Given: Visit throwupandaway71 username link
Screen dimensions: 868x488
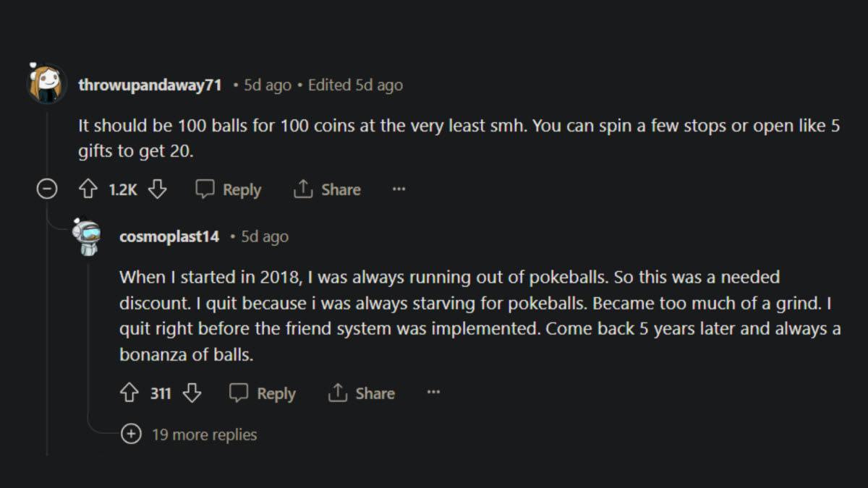Looking at the screenshot, I should point(150,85).
